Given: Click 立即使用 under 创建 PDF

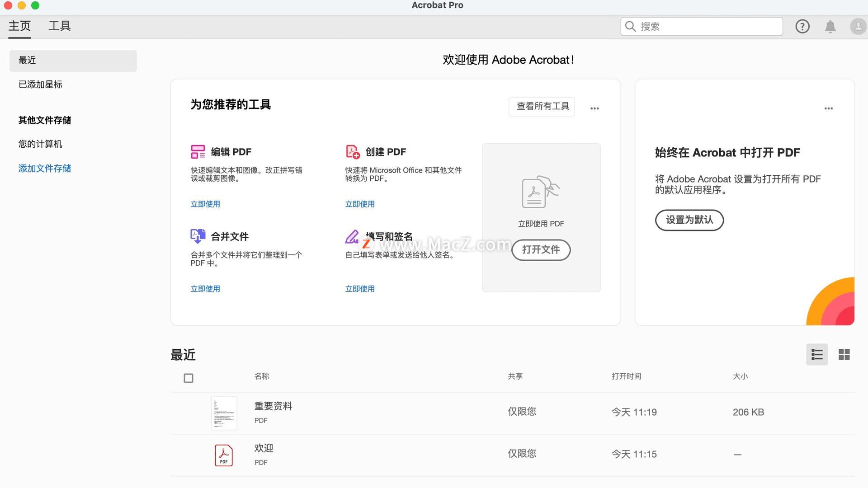Looking at the screenshot, I should click(360, 204).
